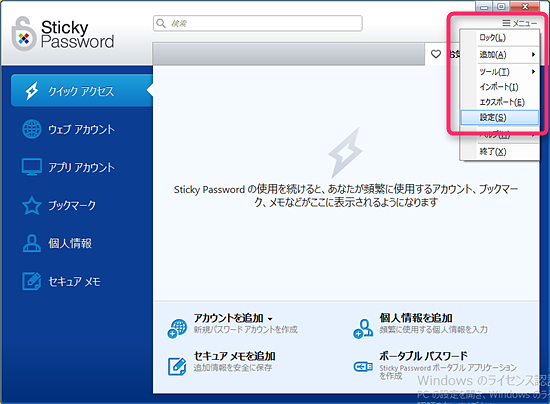The image size is (550, 404).
Task: Click the heart favorites icon
Action: click(436, 54)
